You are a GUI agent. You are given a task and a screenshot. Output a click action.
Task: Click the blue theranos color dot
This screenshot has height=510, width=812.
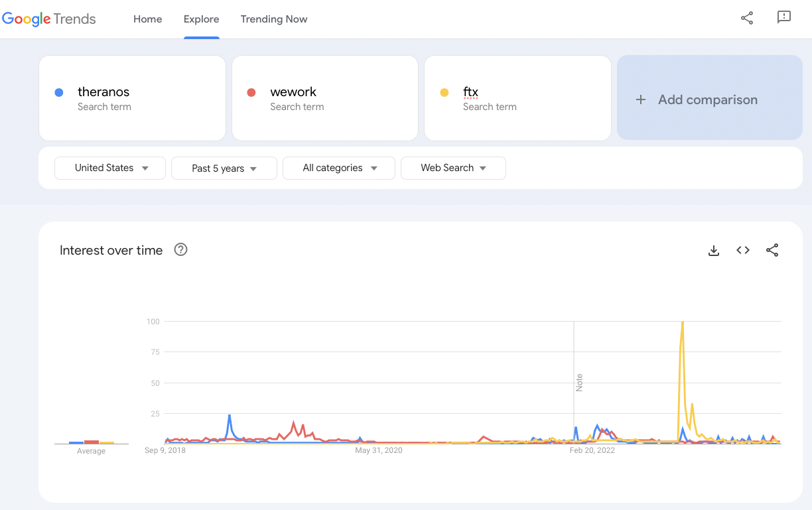click(x=59, y=92)
